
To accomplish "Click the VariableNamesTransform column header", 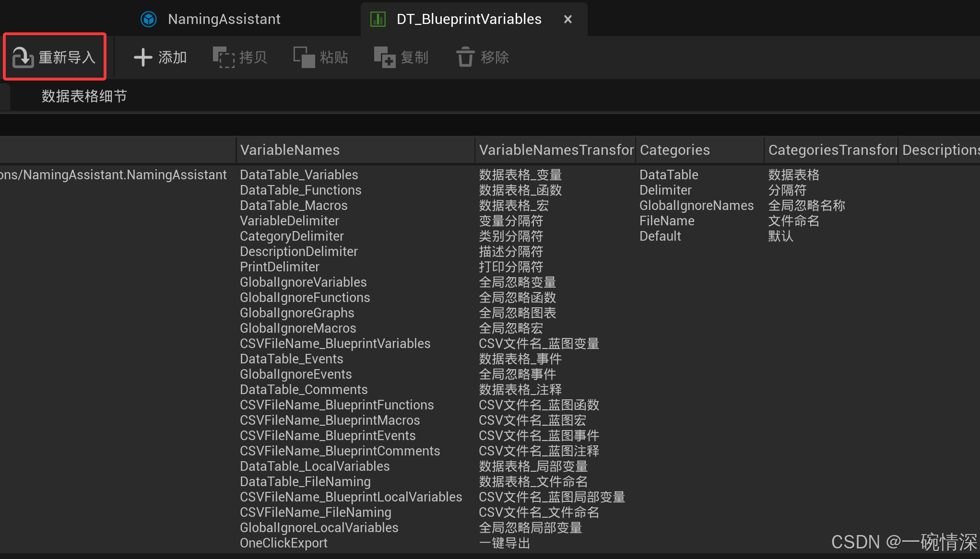I will pos(555,150).
